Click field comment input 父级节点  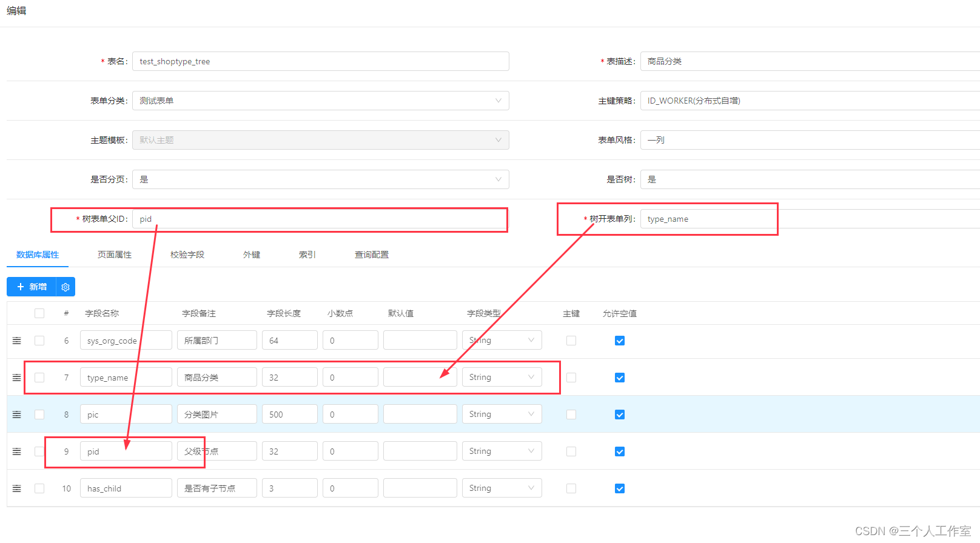click(x=217, y=451)
